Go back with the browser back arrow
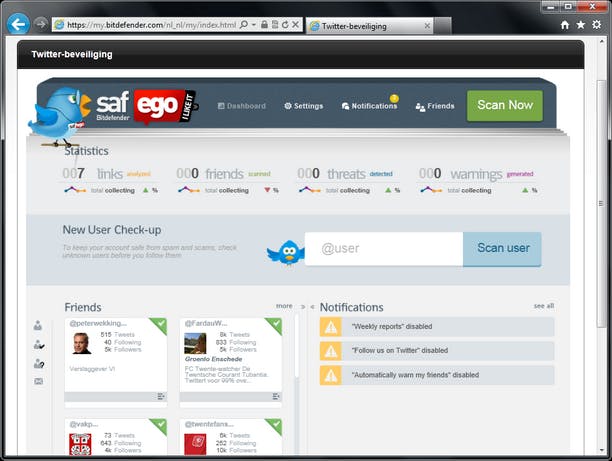 click(x=18, y=24)
